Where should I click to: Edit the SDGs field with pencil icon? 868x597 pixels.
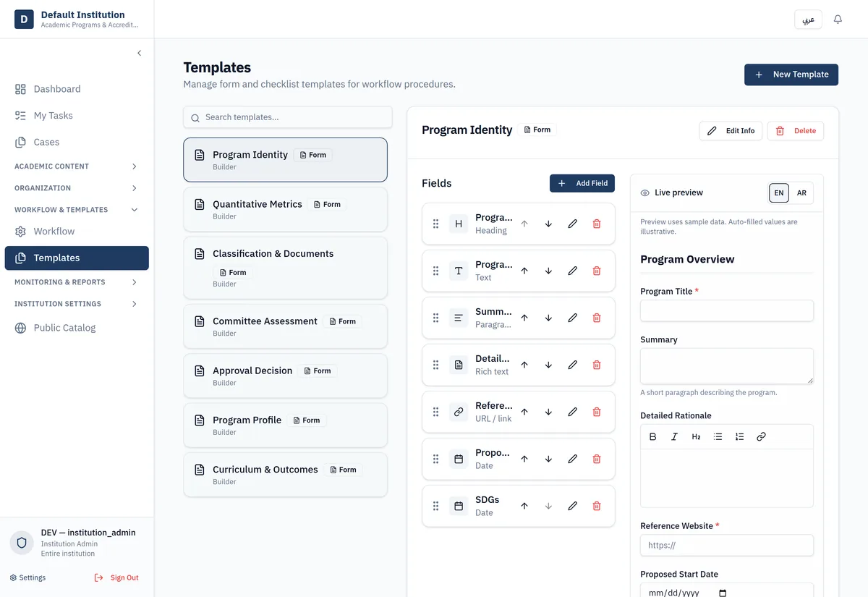(572, 506)
